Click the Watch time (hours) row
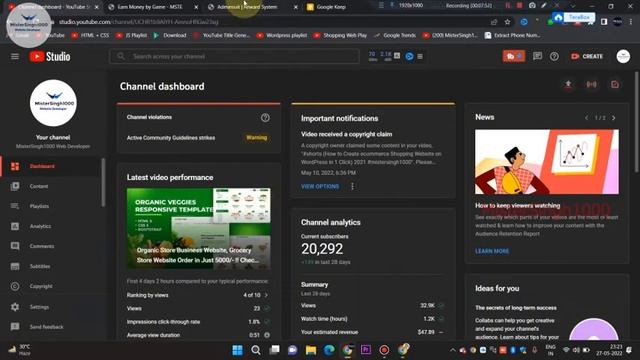Viewport: 640px width, 360px height. (x=372, y=318)
